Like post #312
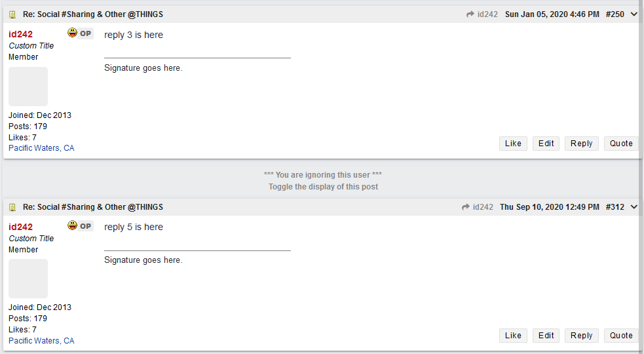This screenshot has height=354, width=644. click(513, 336)
